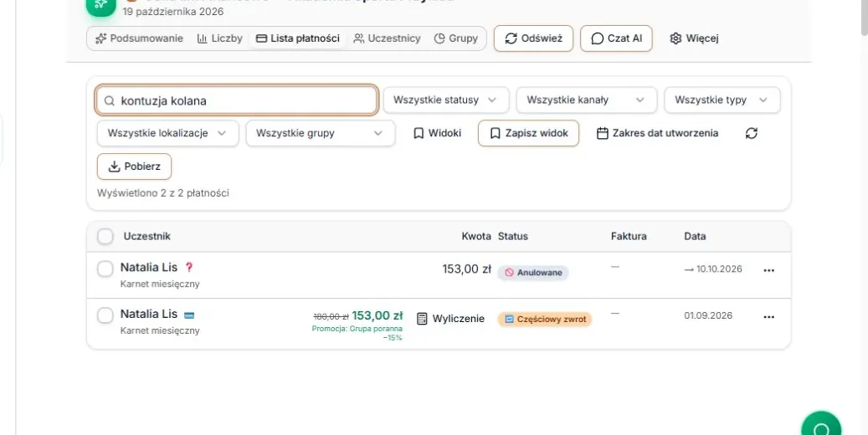
Task: Open Zakres dat utworzenia picker
Action: point(657,133)
